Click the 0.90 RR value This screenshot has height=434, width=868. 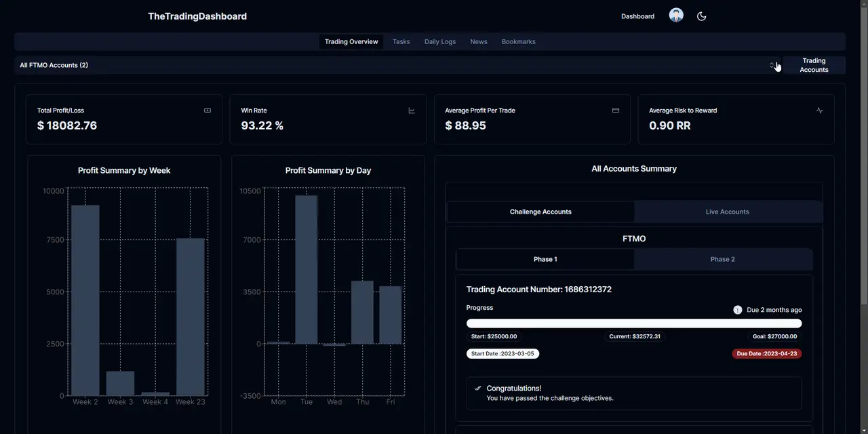(x=670, y=125)
